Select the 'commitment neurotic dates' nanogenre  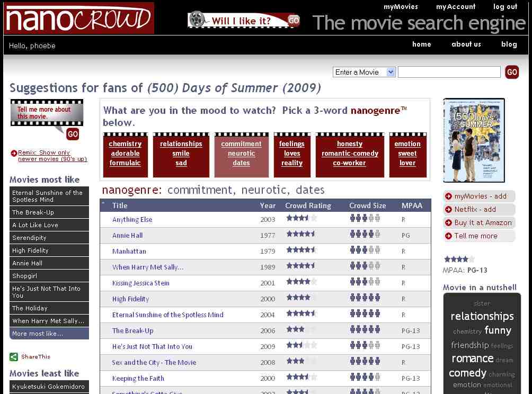pos(241,155)
